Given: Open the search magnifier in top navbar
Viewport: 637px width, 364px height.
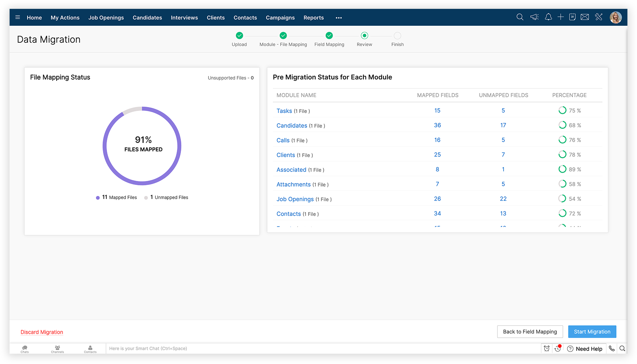Looking at the screenshot, I should tap(520, 17).
